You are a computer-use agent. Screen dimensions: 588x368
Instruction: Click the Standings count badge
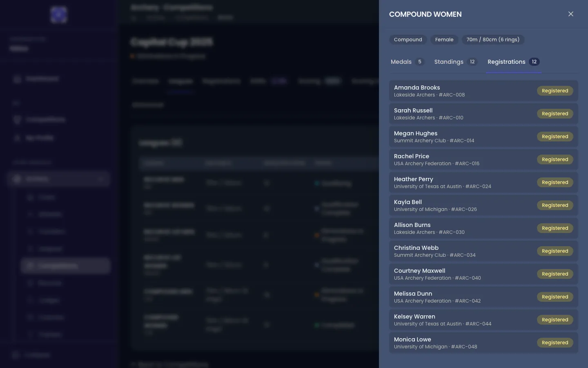pyautogui.click(x=472, y=62)
